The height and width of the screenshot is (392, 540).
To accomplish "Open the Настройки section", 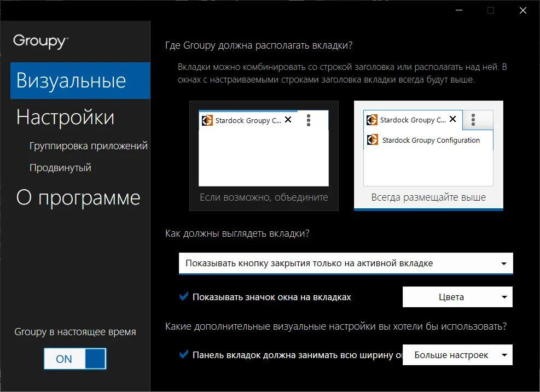I will 65,117.
